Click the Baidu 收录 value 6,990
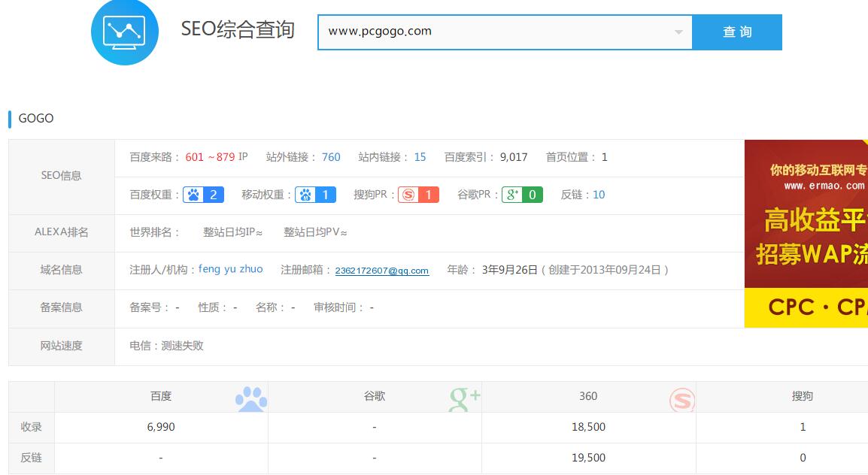Screen dimensions: 868x475 coord(161,427)
